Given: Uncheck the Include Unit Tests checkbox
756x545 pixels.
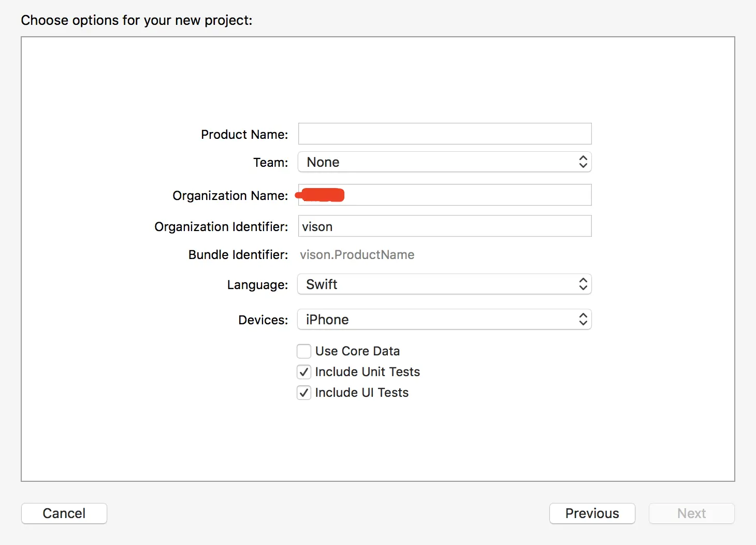Looking at the screenshot, I should tap(304, 372).
